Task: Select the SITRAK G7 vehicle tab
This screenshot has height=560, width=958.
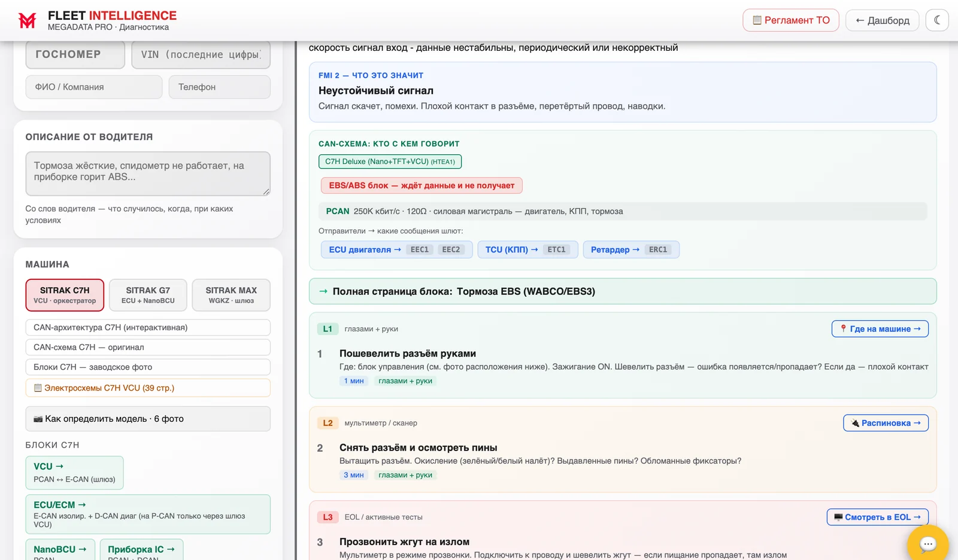Action: [148, 295]
